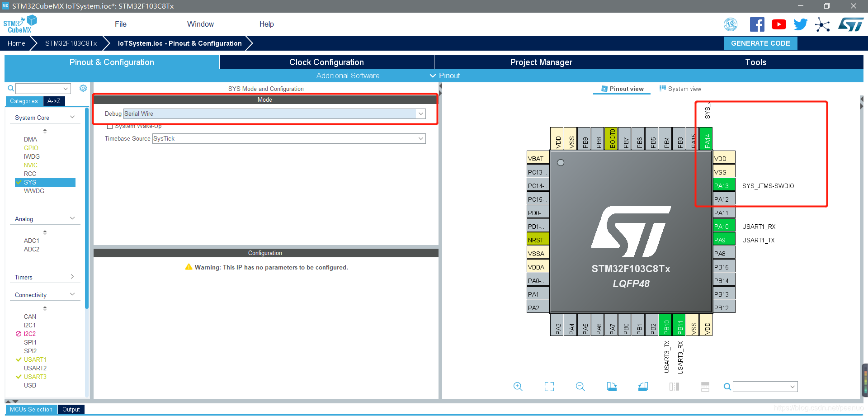Select ADC1 under Analog
868x416 pixels.
(32, 241)
